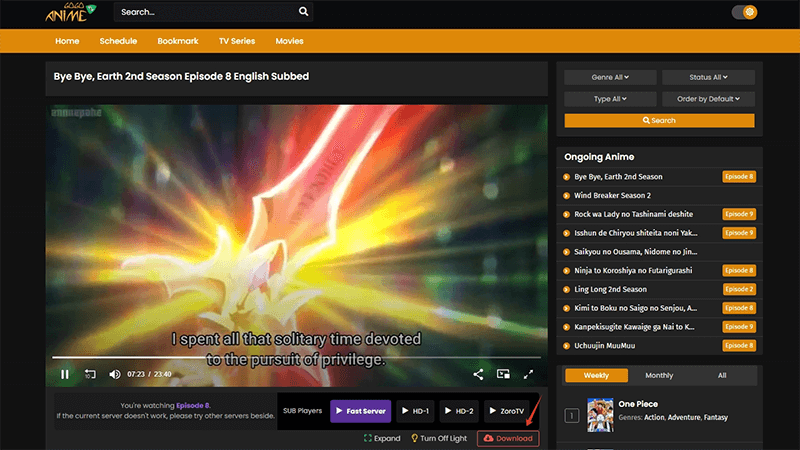
Task: Click Episode 9 badge for Kanpekisugite
Action: coord(739,327)
